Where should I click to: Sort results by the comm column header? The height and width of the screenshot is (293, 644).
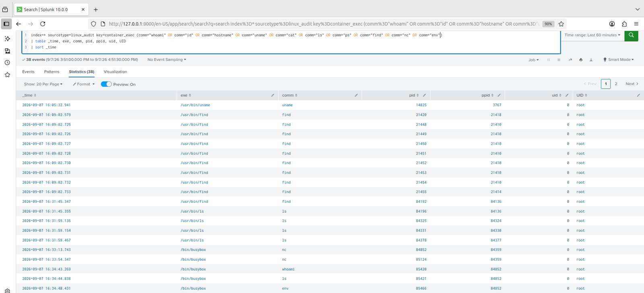click(x=289, y=95)
